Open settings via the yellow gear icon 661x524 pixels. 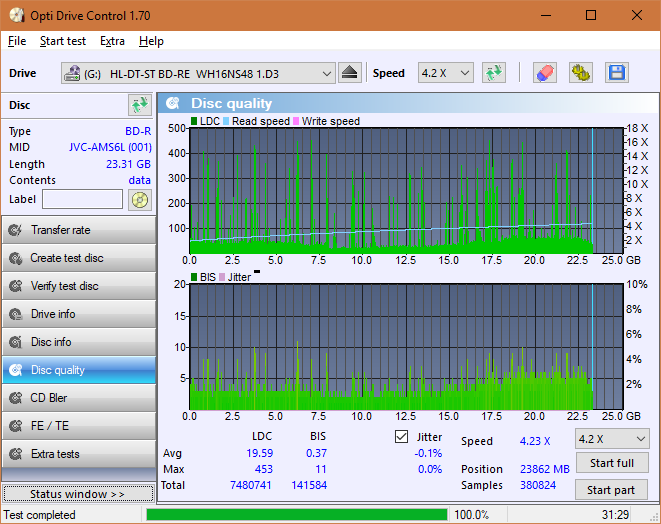581,73
